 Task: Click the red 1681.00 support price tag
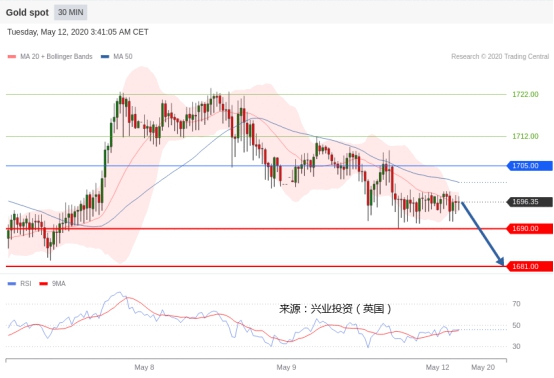pyautogui.click(x=530, y=266)
